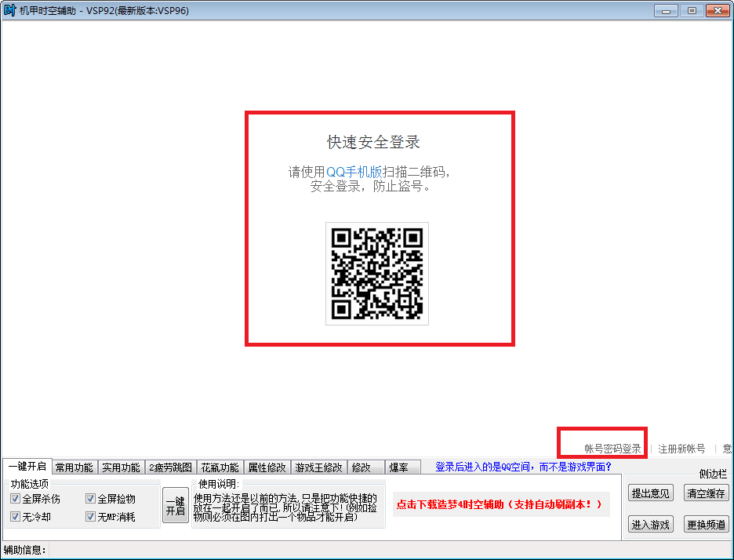Click the 功能选项 group label
734x560 pixels.
(x=30, y=484)
